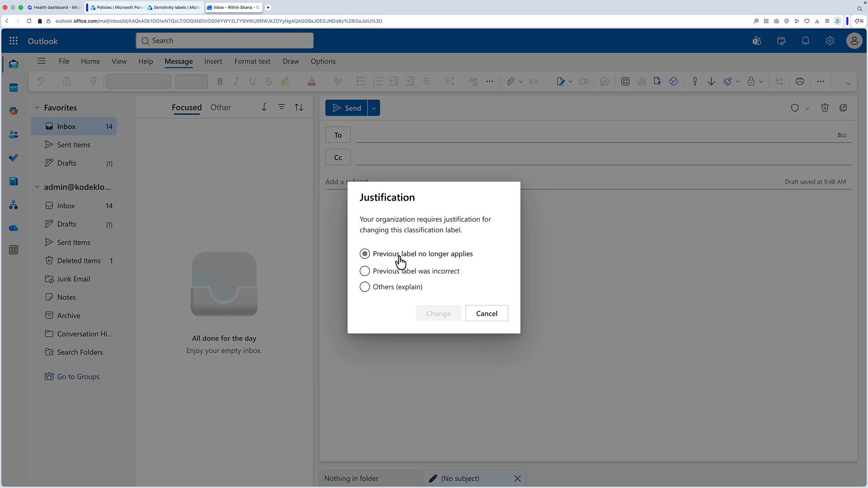Switch to Format text tab

tap(252, 61)
